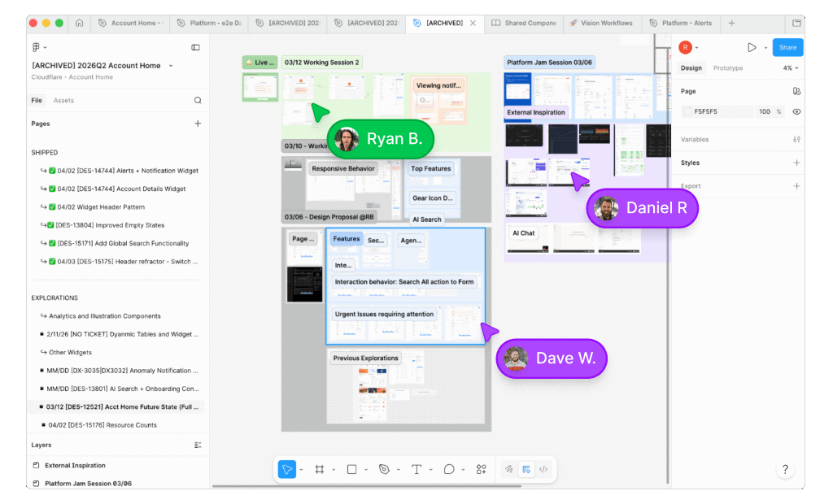Select the Frame tool
The width and height of the screenshot is (833, 504).
coord(319,469)
